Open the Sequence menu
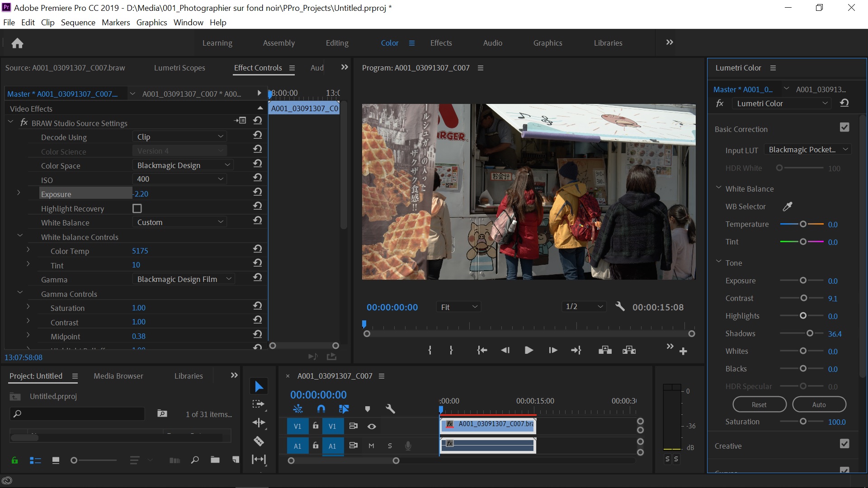The image size is (868, 488). pos(78,22)
